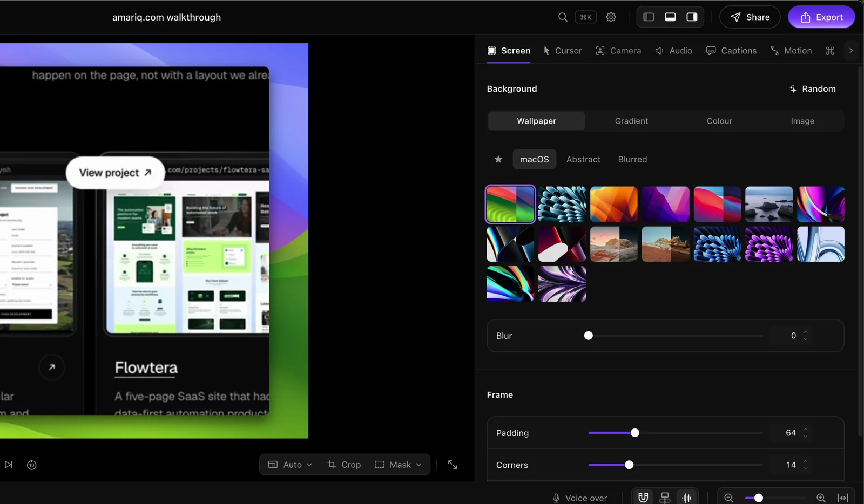864x504 pixels.
Task: Rewind ten seconds
Action: point(32,465)
